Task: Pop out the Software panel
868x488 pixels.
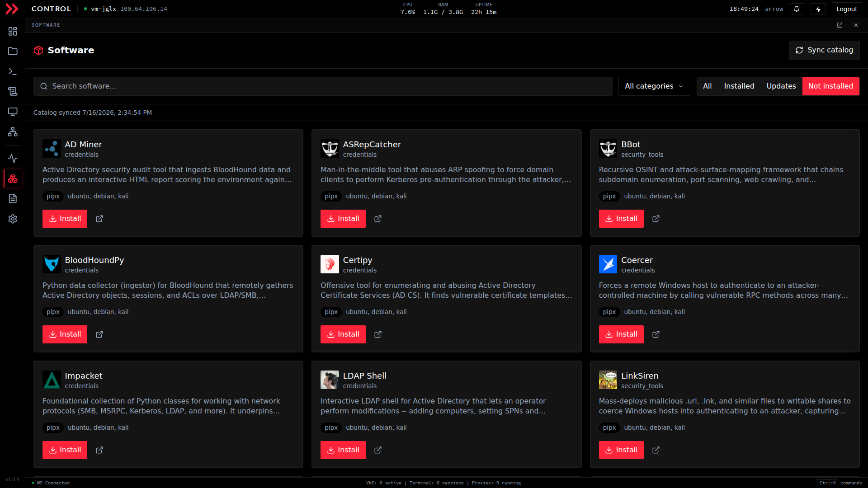Action: point(840,25)
